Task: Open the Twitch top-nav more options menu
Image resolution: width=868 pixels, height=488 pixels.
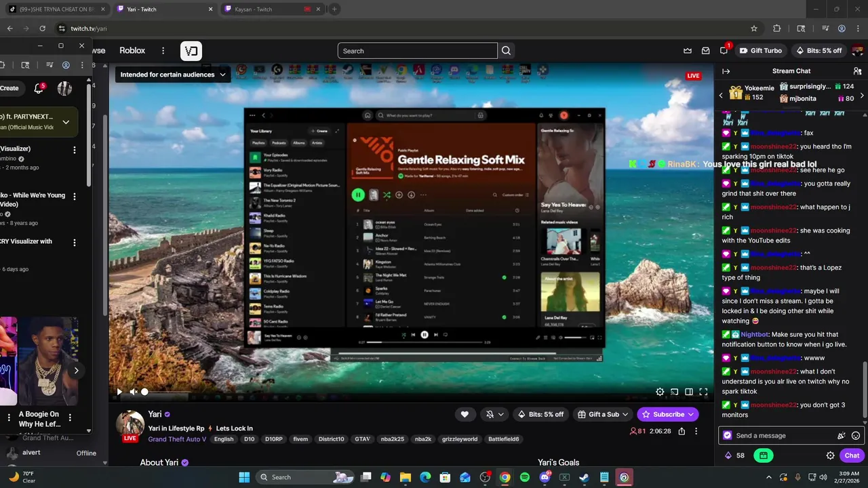Action: tap(163, 51)
